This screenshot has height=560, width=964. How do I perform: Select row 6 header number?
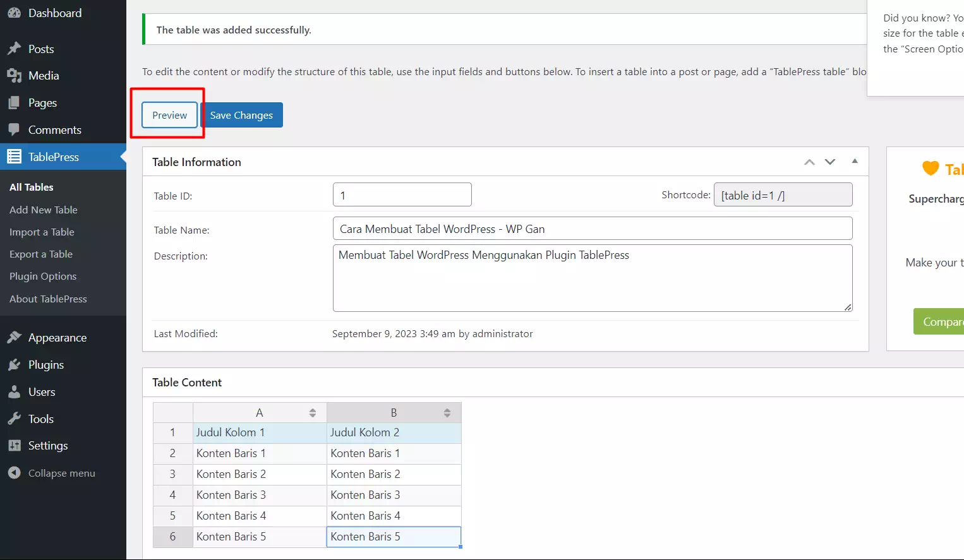click(x=172, y=537)
